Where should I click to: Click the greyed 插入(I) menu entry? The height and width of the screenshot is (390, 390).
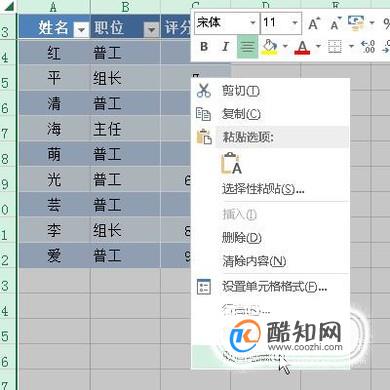(x=240, y=214)
